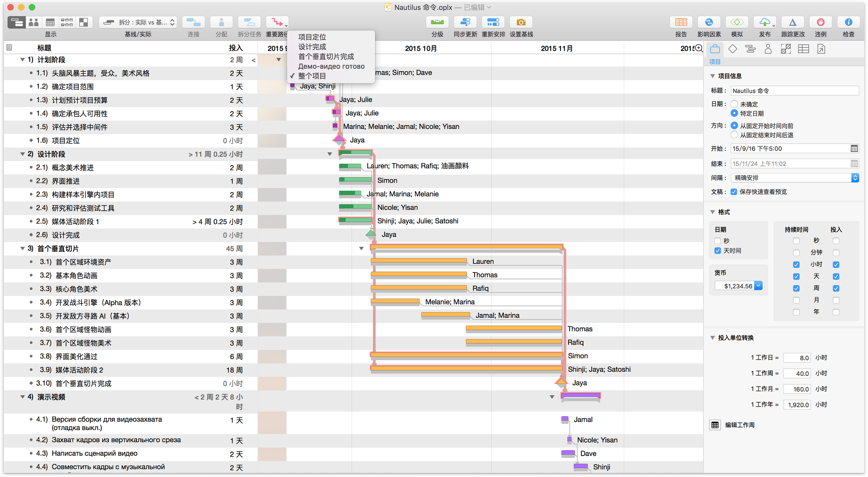Screen dimensions: 868x477
Task: Uncheck 保存快速查看预览 checkbox
Action: (x=734, y=192)
